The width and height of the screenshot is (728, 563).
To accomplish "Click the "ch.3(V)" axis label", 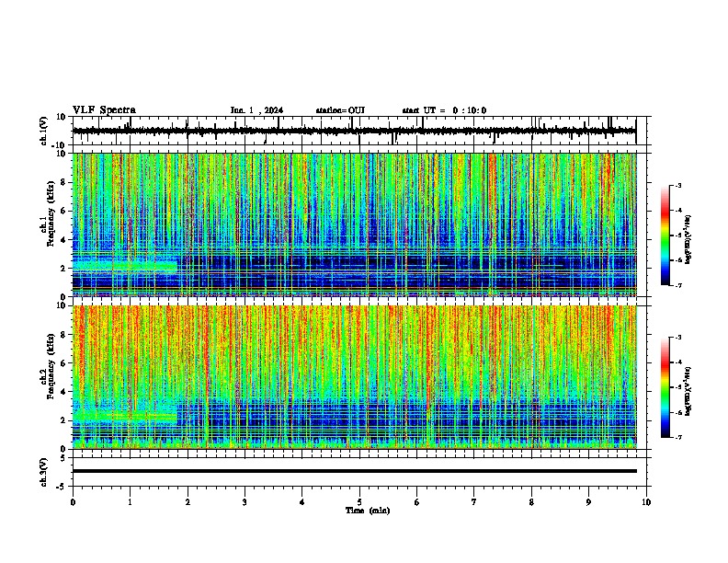I will pyautogui.click(x=44, y=473).
